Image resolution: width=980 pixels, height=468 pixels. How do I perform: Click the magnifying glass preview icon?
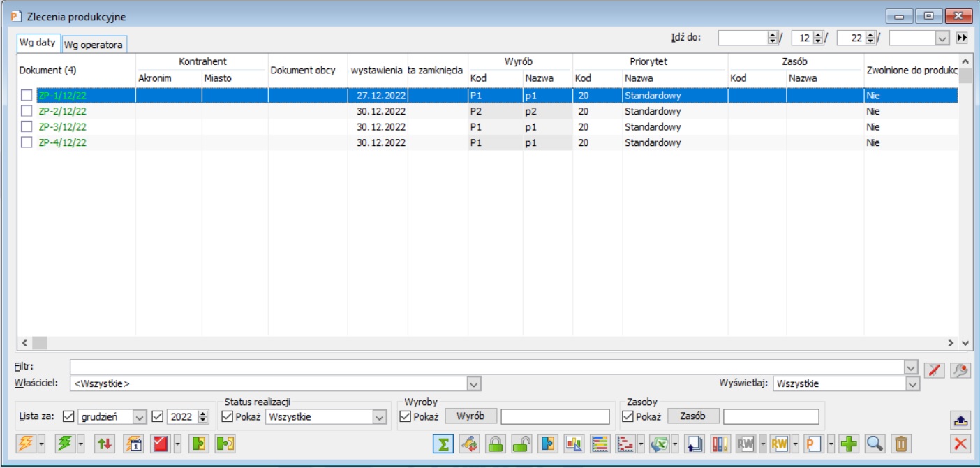pyautogui.click(x=875, y=444)
